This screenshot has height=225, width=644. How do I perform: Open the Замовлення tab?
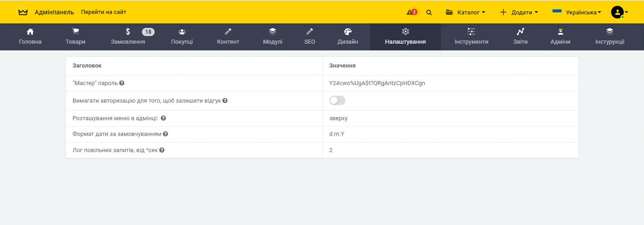tap(128, 37)
